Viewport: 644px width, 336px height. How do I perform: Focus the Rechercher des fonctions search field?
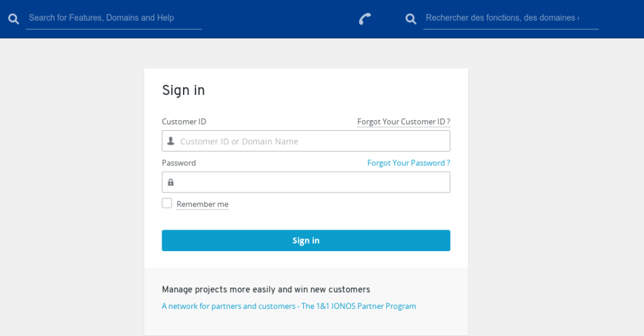509,18
